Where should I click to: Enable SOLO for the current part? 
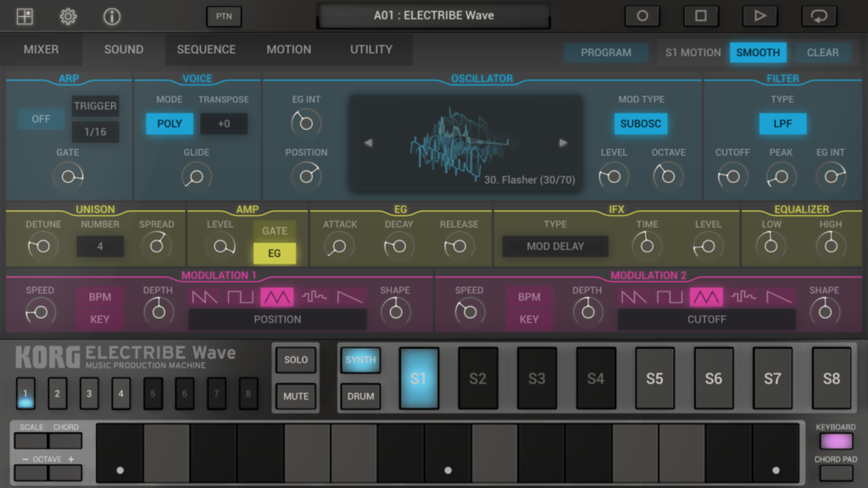point(296,359)
